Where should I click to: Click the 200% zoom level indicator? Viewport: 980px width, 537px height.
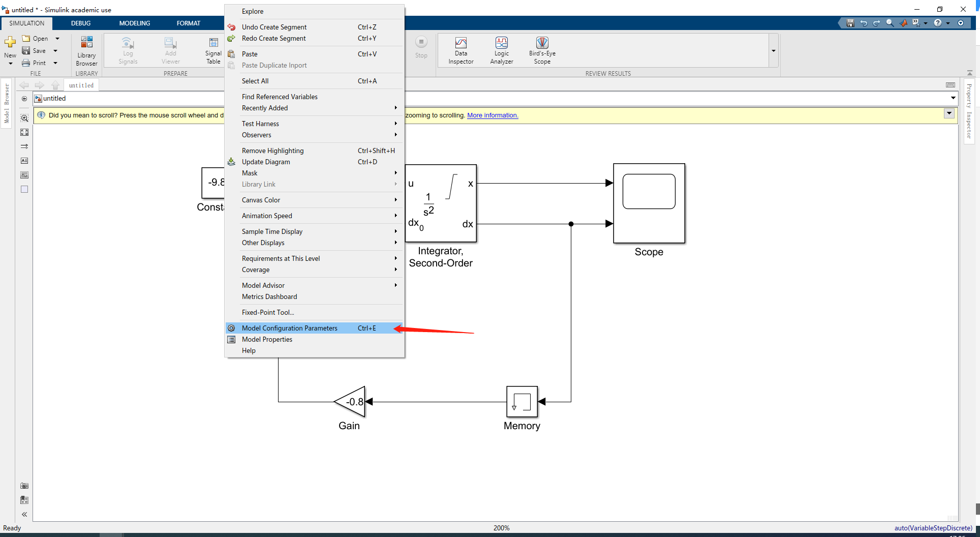point(501,528)
